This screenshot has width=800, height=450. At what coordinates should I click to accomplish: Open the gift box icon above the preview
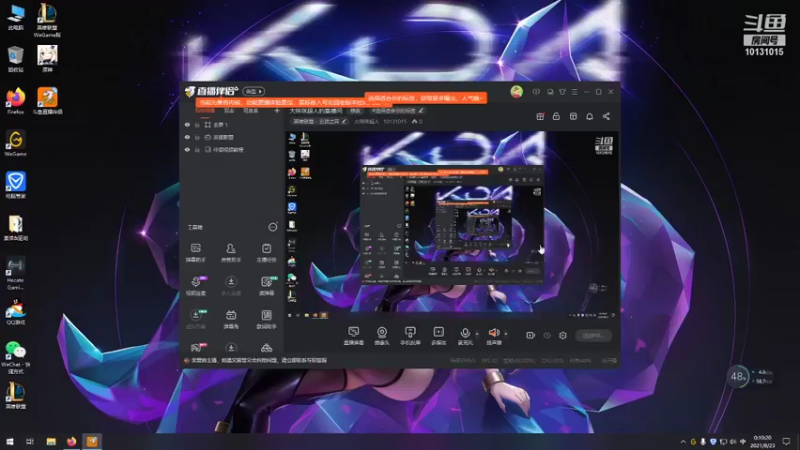[540, 116]
